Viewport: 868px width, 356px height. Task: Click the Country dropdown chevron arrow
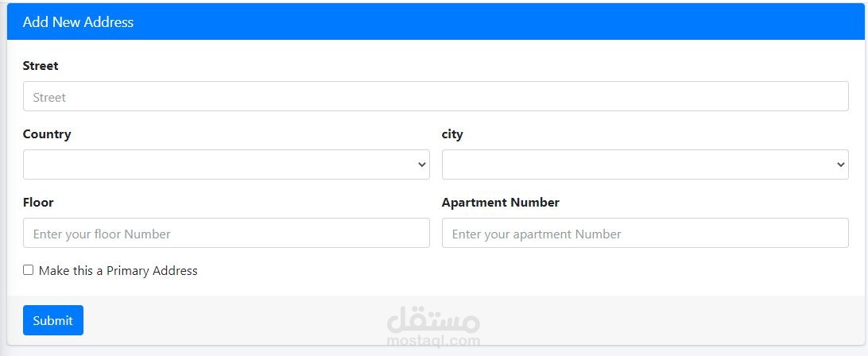tap(421, 164)
